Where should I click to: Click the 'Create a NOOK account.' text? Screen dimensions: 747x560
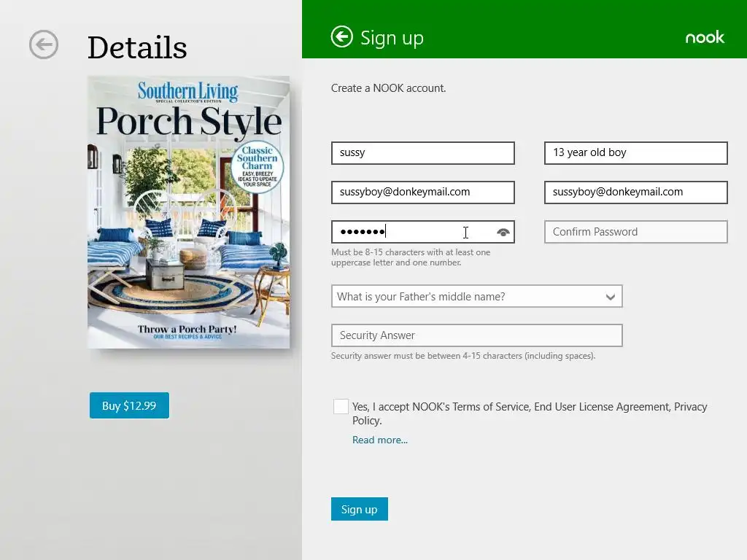(x=388, y=88)
